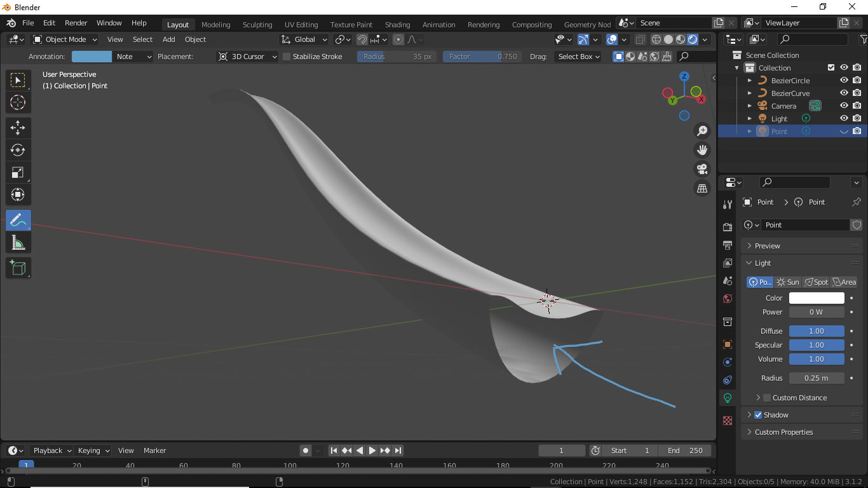This screenshot has width=868, height=488.
Task: Toggle Camera visibility eye icon
Action: click(x=844, y=106)
